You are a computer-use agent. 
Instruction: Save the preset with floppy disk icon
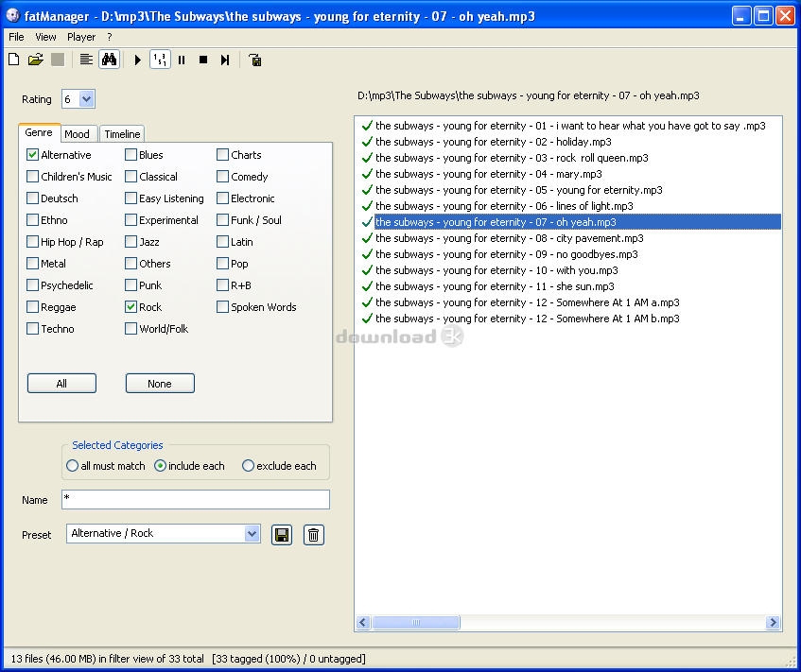281,535
